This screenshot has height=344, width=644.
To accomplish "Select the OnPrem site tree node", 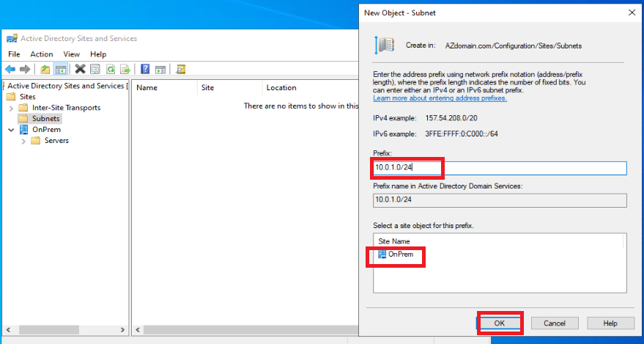I will pyautogui.click(x=46, y=130).
